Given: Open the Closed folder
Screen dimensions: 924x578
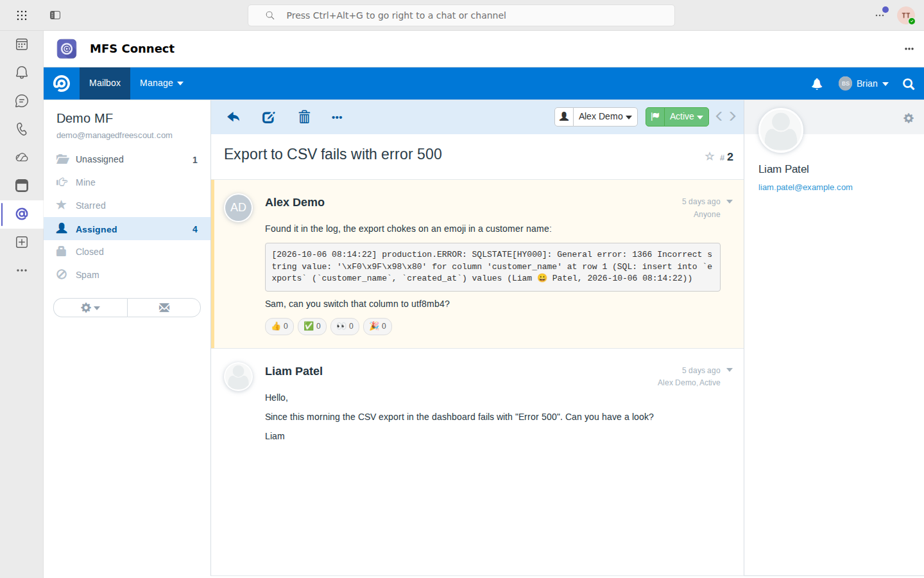Looking at the screenshot, I should [x=127, y=252].
